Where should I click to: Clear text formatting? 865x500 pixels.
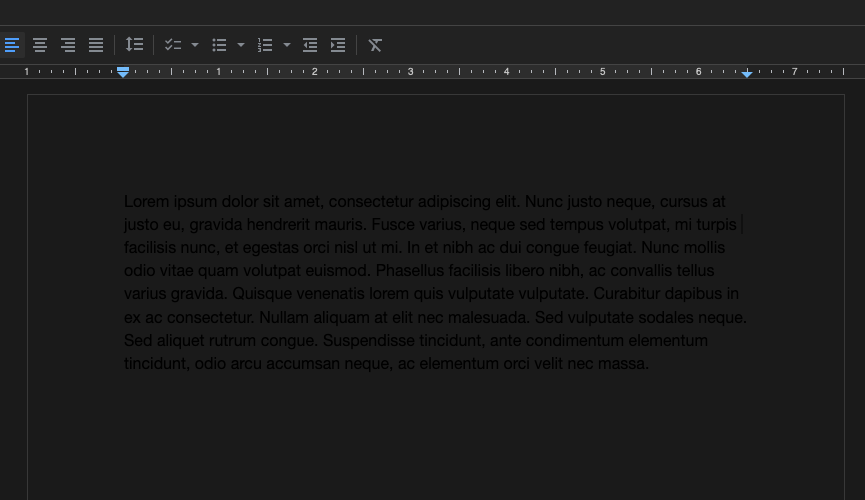coord(375,45)
